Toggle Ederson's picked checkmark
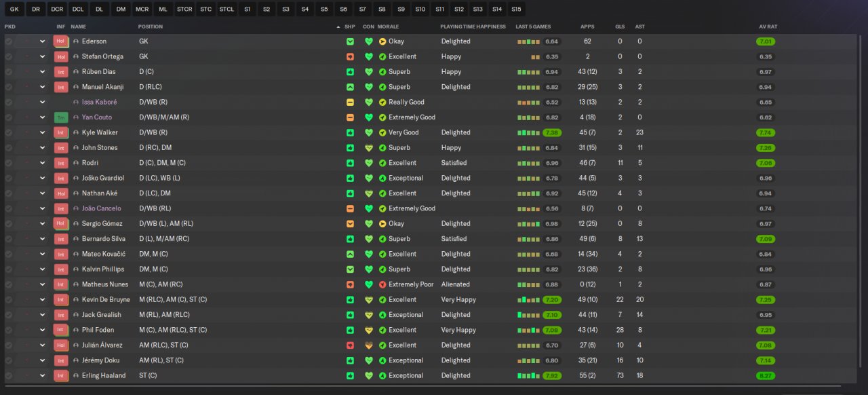Screen dimensions: 868x395 pos(9,41)
